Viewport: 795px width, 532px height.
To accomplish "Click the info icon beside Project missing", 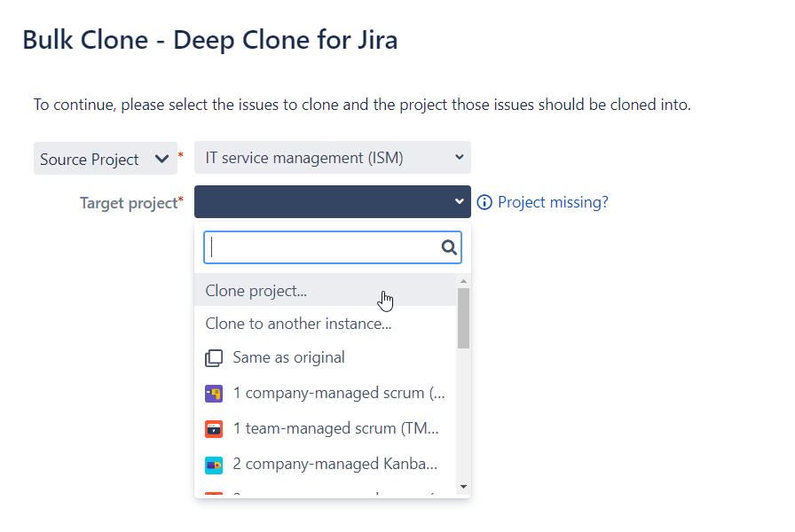I will click(x=484, y=202).
